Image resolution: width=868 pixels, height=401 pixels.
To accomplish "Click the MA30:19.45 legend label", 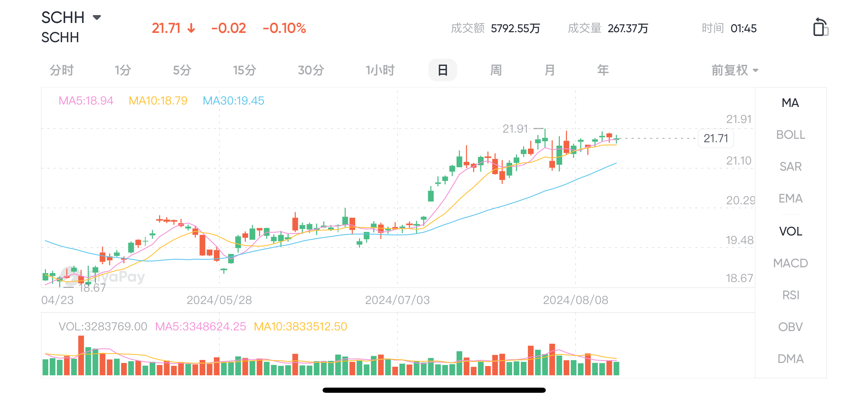I will point(233,101).
